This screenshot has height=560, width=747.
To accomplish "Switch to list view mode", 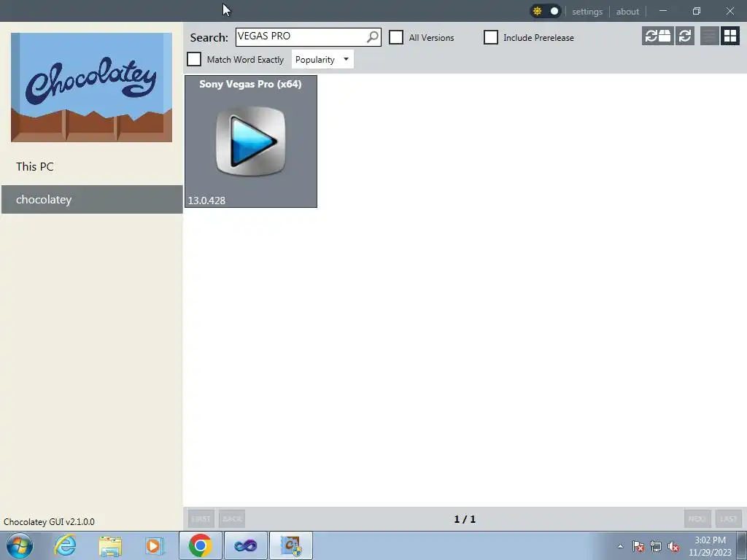I will point(709,36).
